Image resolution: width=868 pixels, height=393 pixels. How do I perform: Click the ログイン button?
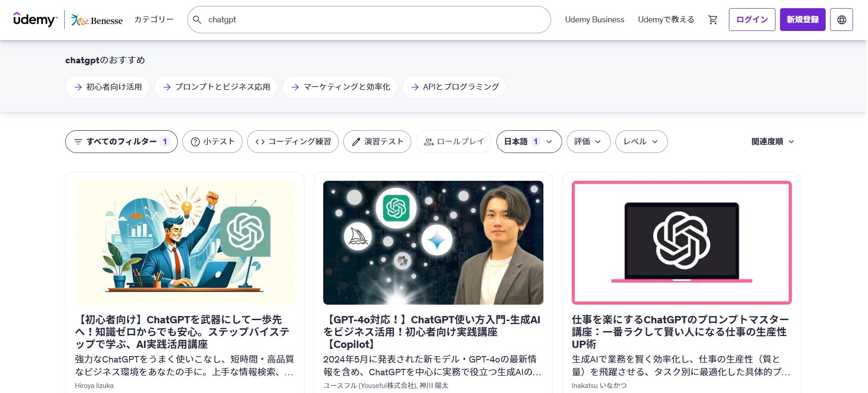(x=752, y=20)
